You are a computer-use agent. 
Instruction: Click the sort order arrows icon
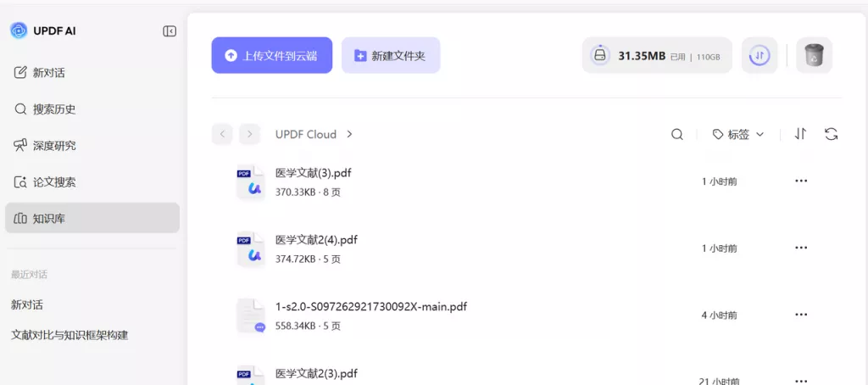pos(800,134)
